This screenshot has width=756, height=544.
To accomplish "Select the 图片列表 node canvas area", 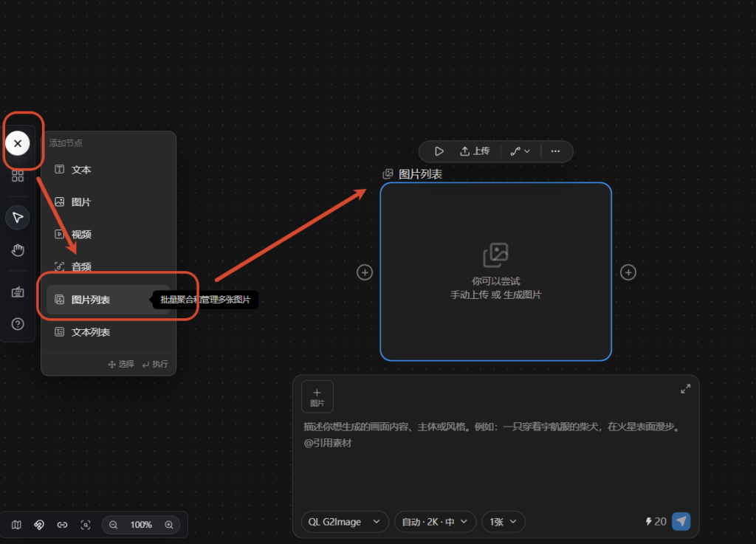I will 495,272.
